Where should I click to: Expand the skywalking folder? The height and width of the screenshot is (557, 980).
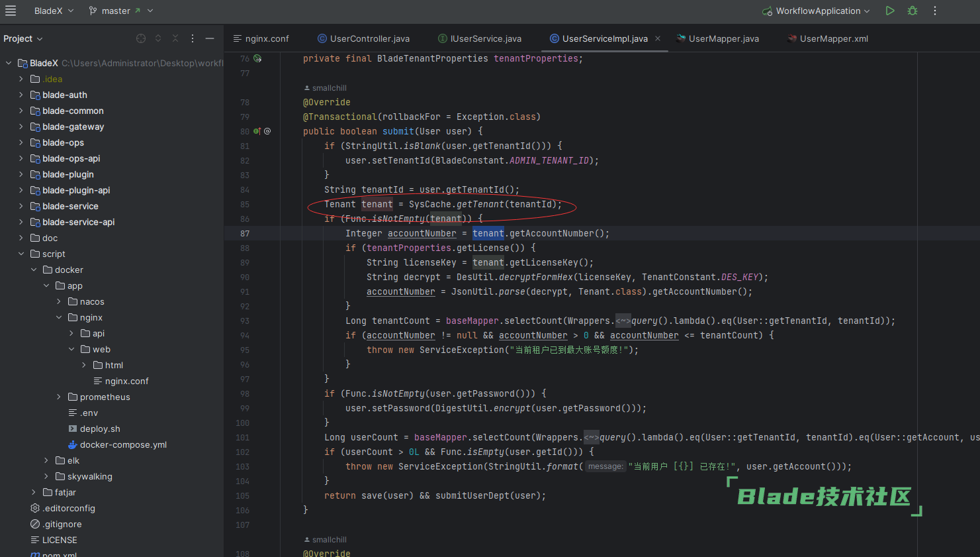(46, 476)
